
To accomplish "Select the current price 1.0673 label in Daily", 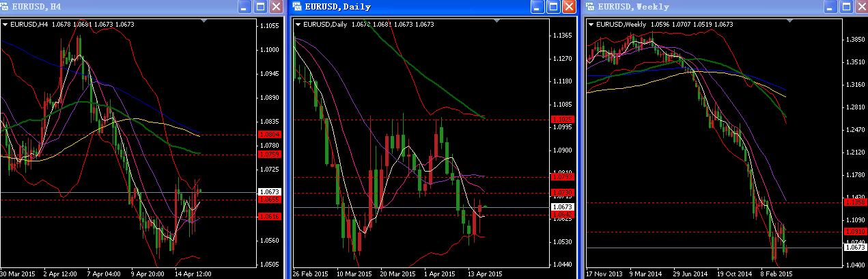I will click(563, 207).
